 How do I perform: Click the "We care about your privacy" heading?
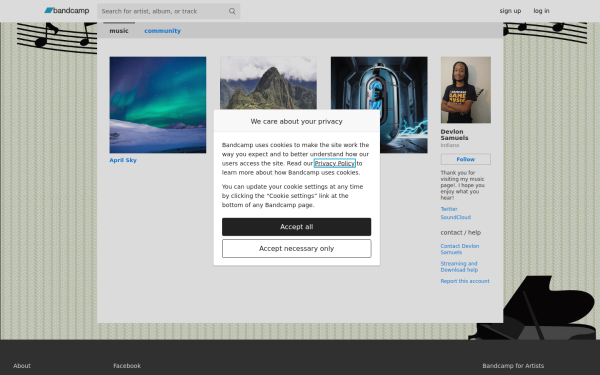pos(297,121)
